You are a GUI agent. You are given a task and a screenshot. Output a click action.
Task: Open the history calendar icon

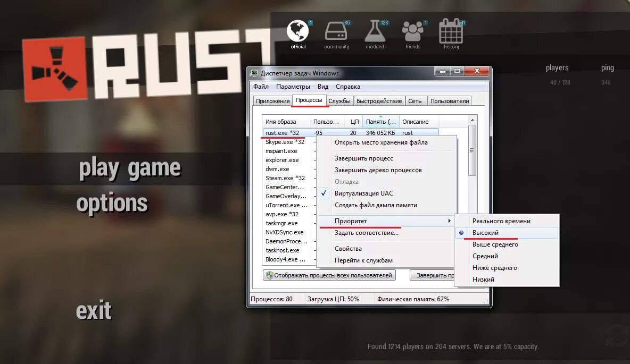pos(451,31)
